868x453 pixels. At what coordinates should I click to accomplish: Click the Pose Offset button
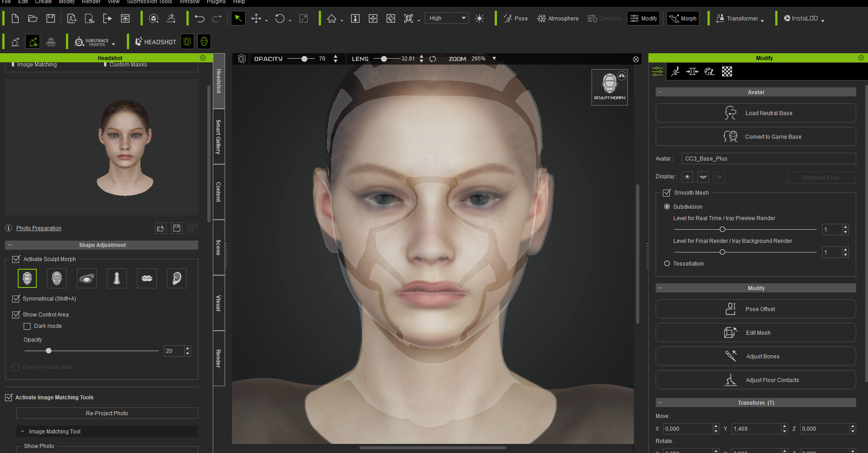click(x=756, y=309)
